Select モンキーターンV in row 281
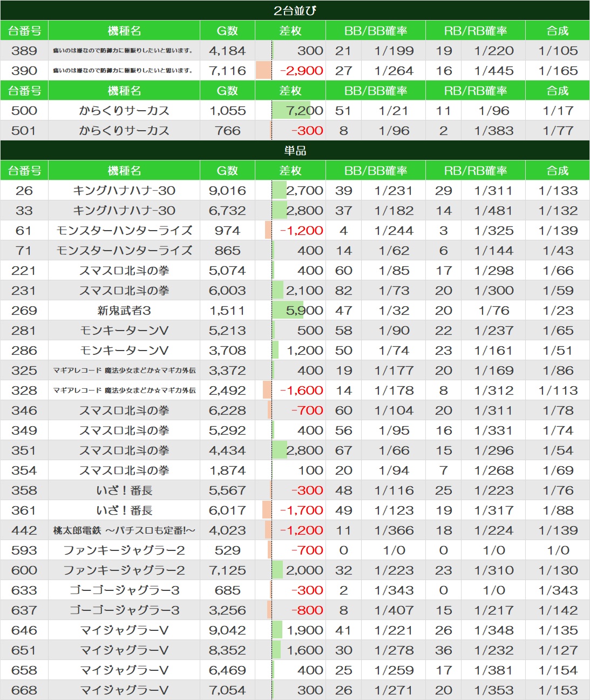Screen dimensions: 590x700 click(124, 331)
